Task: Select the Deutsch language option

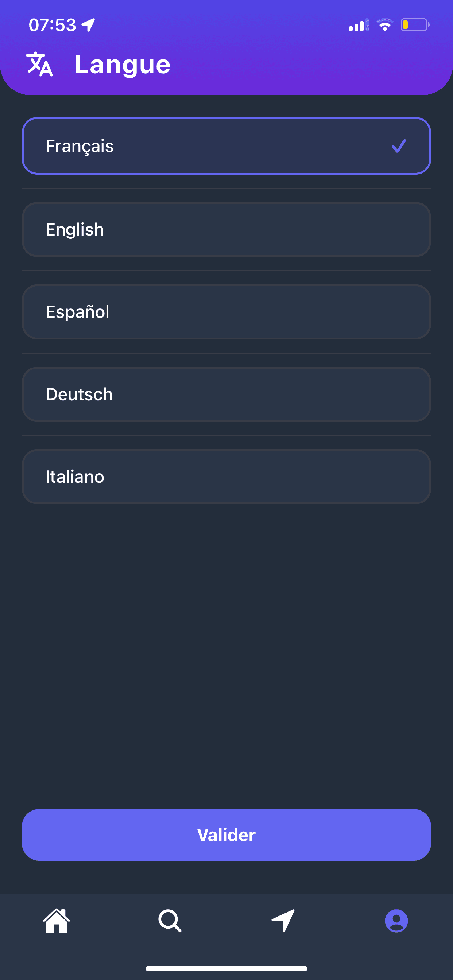Action: [226, 394]
